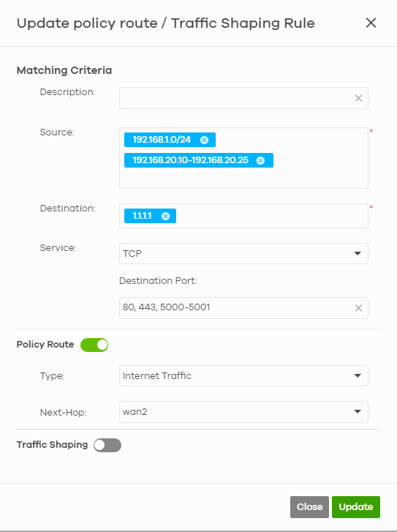Remove the 192.168.20.10-192.168.20.25 source tag
The height and width of the screenshot is (532, 397).
click(260, 160)
